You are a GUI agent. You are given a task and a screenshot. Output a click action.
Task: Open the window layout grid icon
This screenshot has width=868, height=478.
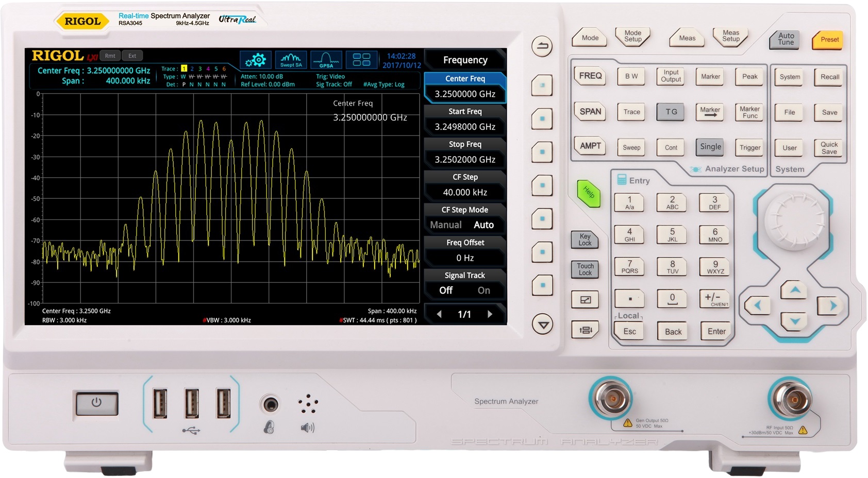point(361,60)
